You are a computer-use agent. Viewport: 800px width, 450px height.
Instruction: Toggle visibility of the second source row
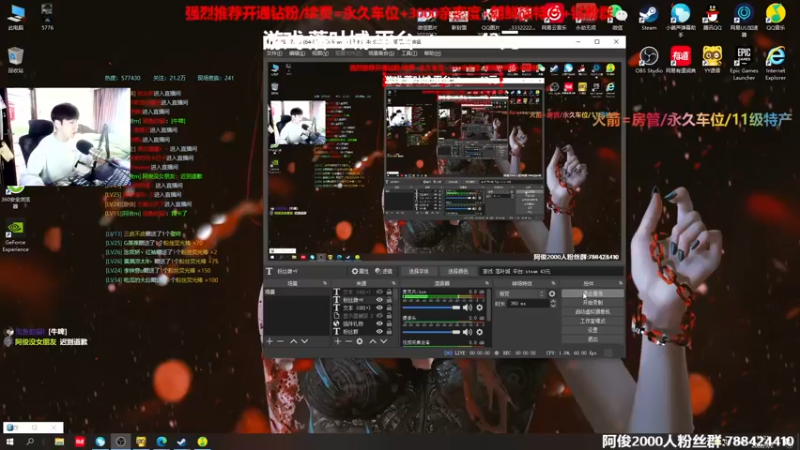pyautogui.click(x=379, y=300)
